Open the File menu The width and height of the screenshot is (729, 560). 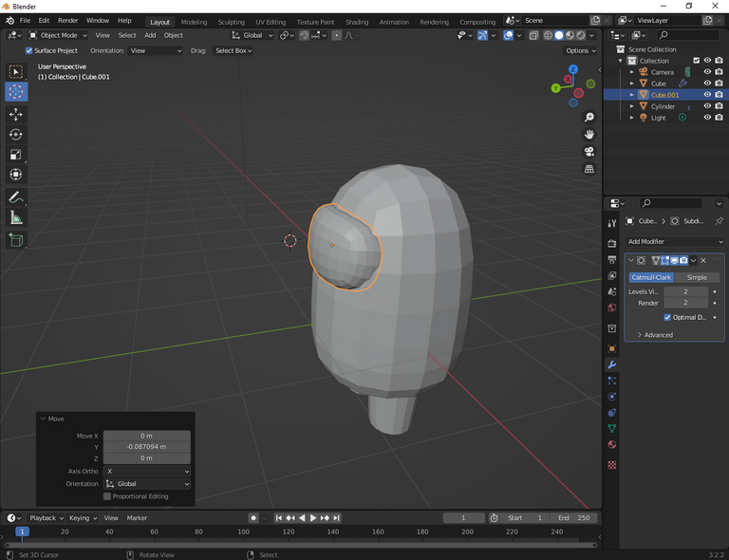coord(25,21)
